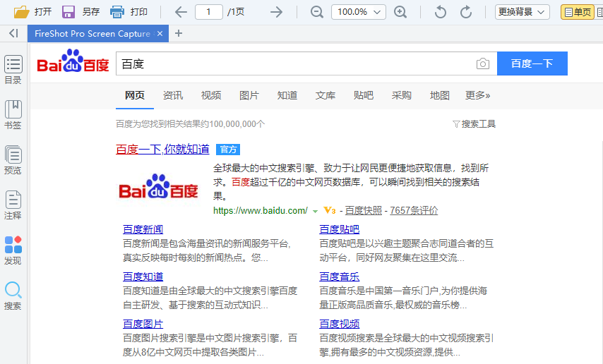Viewport: 603px width, 364px height.
Task: Select the 贴吧 search tab
Action: (364, 95)
